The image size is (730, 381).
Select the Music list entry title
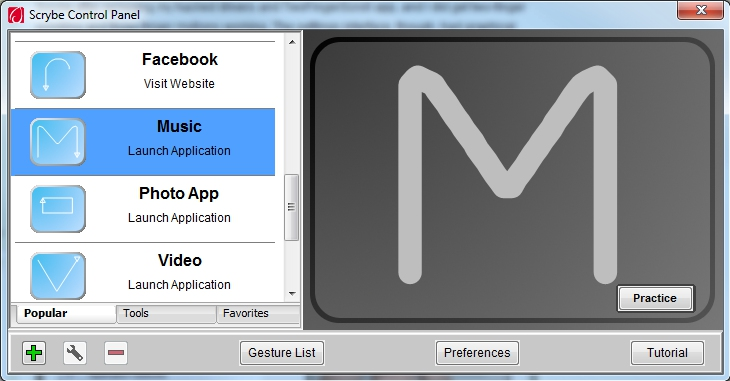coord(179,126)
